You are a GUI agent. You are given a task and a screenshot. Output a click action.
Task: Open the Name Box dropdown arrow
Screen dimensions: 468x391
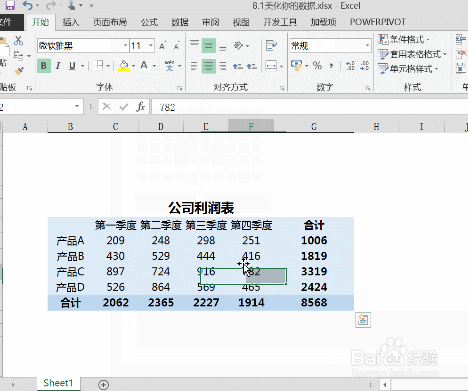pyautogui.click(x=77, y=106)
